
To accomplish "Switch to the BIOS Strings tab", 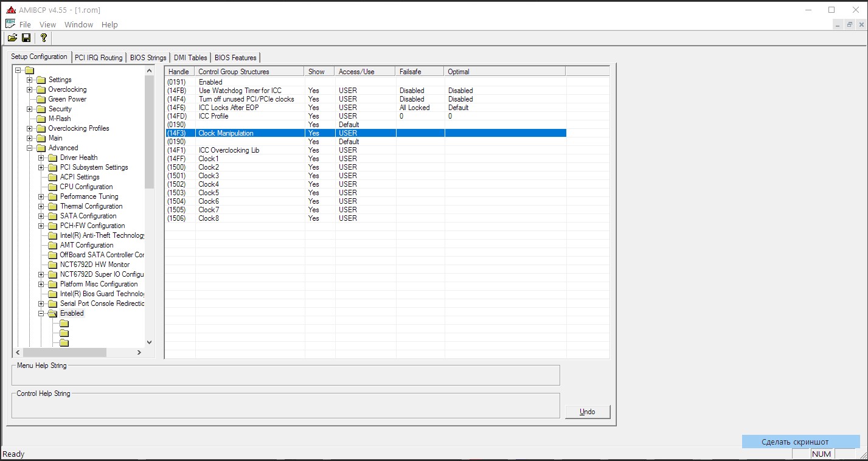I will [x=148, y=58].
